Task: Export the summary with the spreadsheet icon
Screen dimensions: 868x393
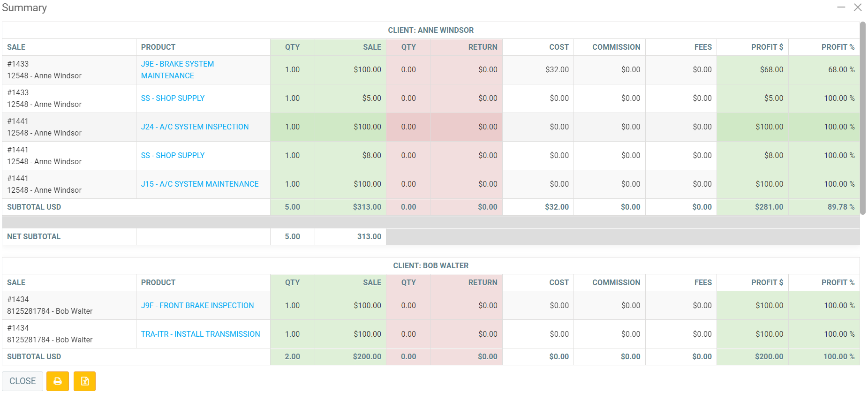Action: 85,381
